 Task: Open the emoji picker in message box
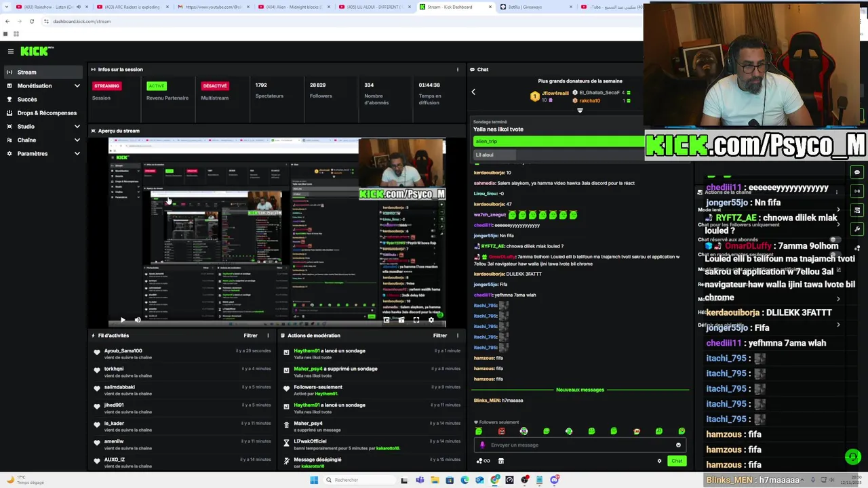678,445
